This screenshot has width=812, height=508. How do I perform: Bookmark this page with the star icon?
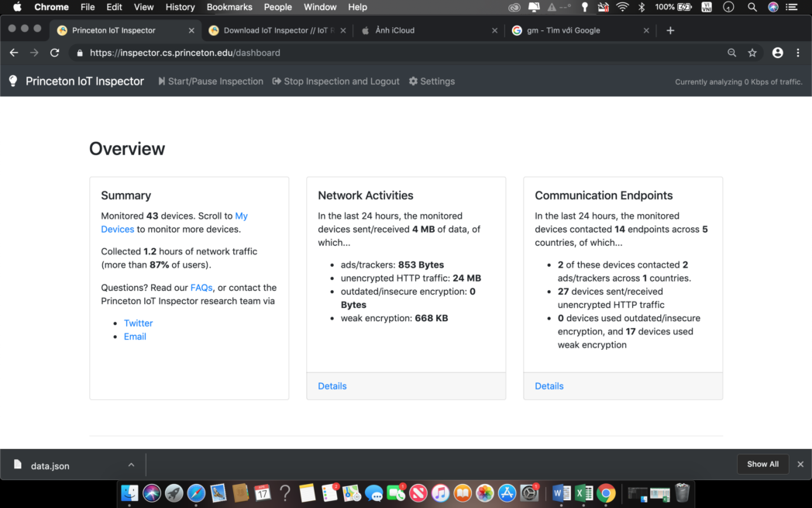coord(752,53)
